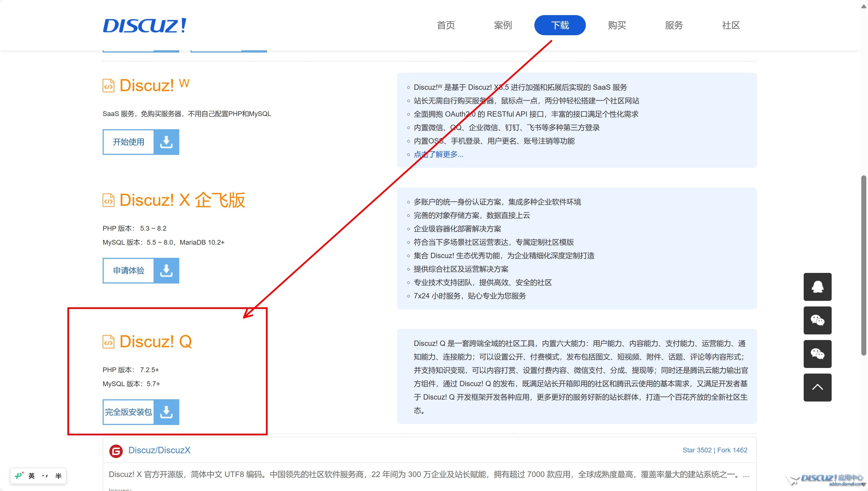The height and width of the screenshot is (491, 868).
Task: Toggle 半 half-width mode in IME bar
Action: click(x=58, y=476)
